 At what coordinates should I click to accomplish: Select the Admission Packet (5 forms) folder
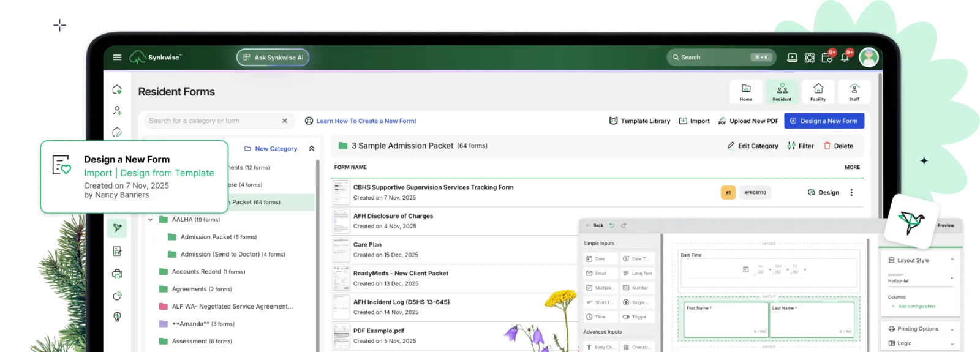point(212,237)
